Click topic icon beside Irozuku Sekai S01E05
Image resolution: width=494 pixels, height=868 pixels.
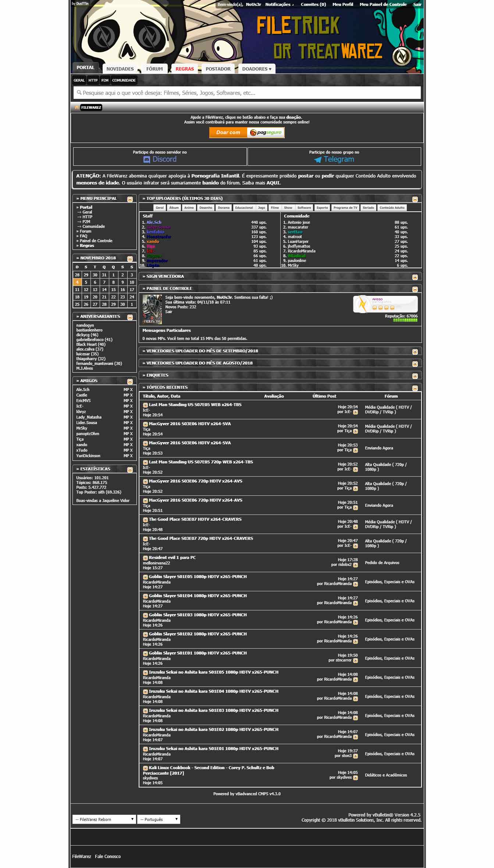click(x=145, y=672)
